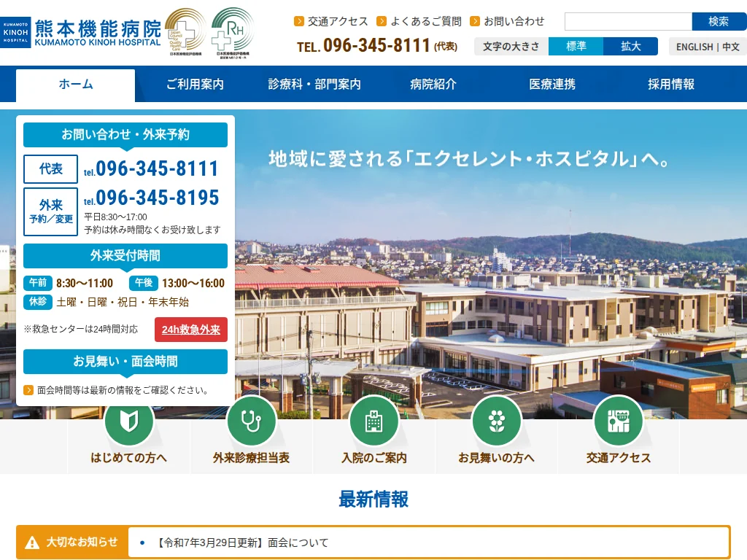This screenshot has height=560, width=747.
Task: Click the 外来 予約／変更 label box
Action: [50, 212]
